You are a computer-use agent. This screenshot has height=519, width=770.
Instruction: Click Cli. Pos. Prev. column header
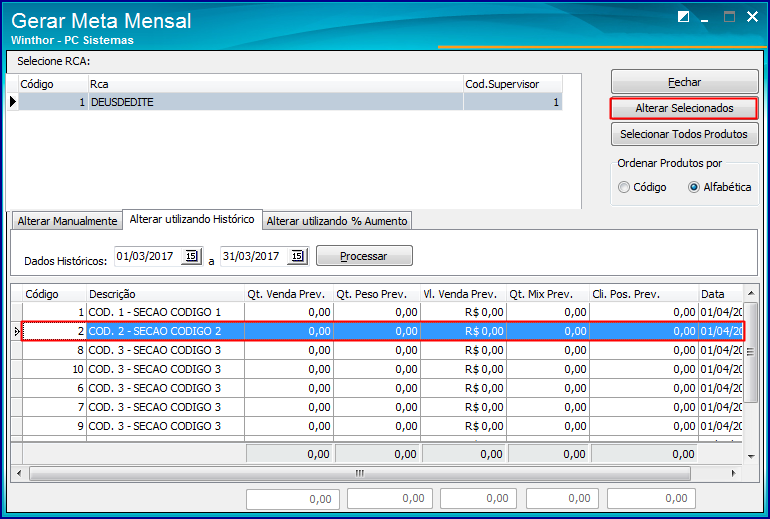644,294
